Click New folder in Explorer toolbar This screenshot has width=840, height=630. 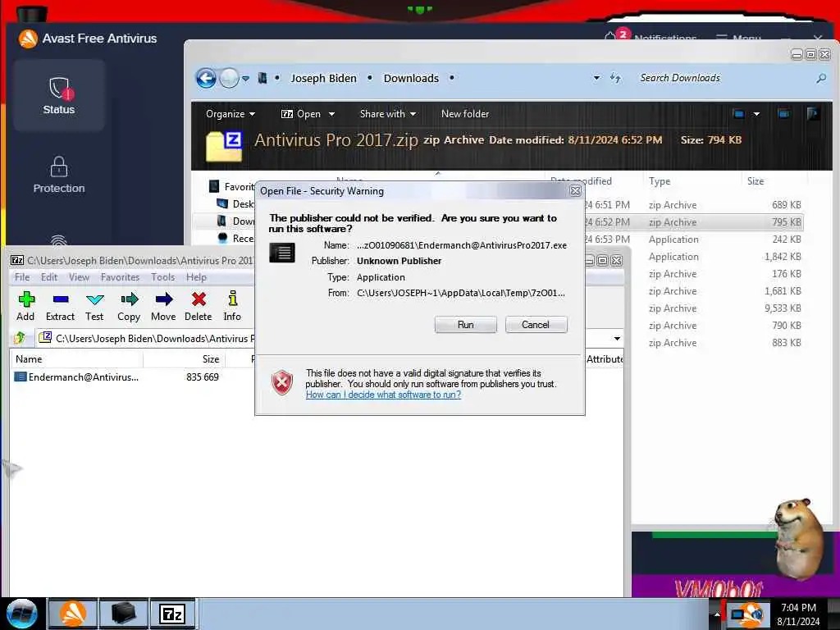(465, 113)
